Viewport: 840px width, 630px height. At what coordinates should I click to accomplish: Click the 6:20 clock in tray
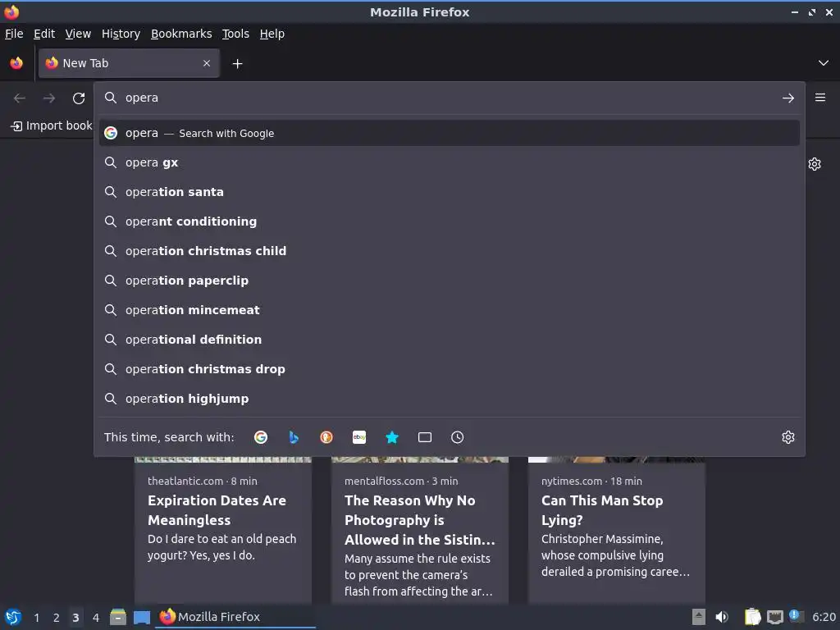(824, 617)
